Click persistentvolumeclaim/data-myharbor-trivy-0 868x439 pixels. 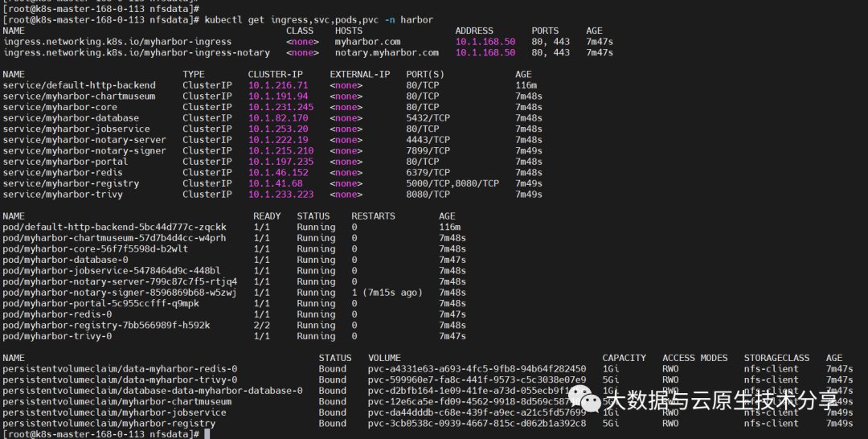(x=120, y=380)
